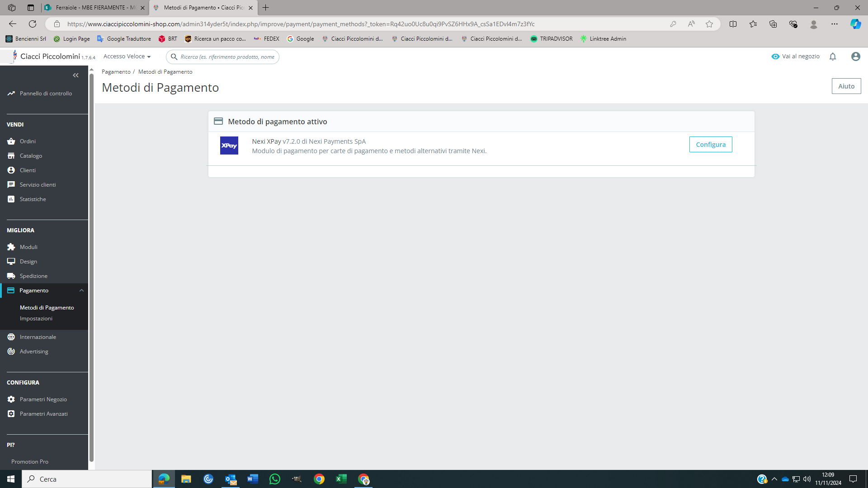The image size is (868, 488).
Task: Expand the Accesso Veloce dropdown
Action: [x=127, y=56]
